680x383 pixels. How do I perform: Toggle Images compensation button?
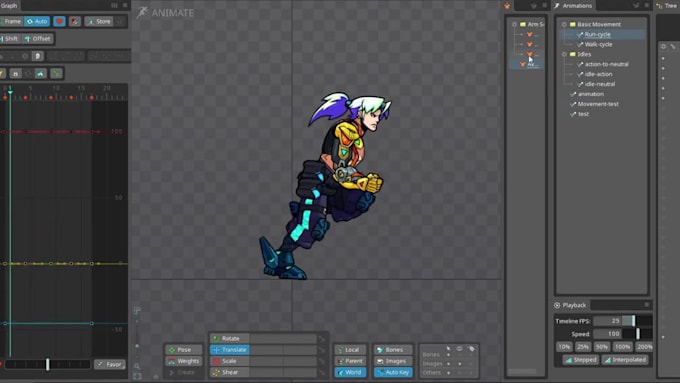click(x=393, y=361)
